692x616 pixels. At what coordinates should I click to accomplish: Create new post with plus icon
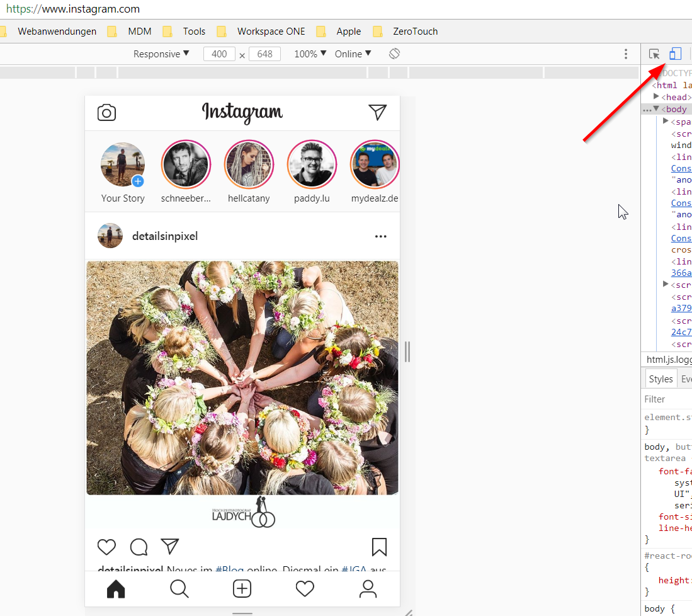point(242,589)
